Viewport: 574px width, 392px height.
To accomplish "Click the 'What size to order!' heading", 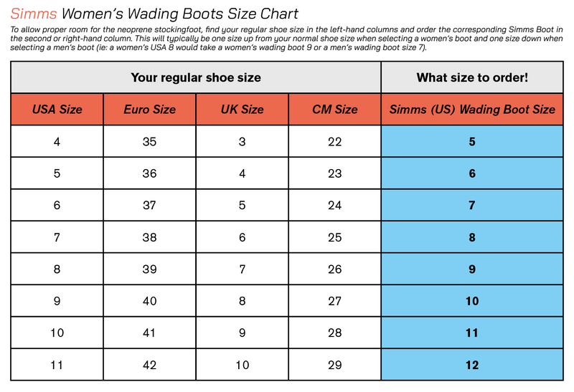I will 471,77.
